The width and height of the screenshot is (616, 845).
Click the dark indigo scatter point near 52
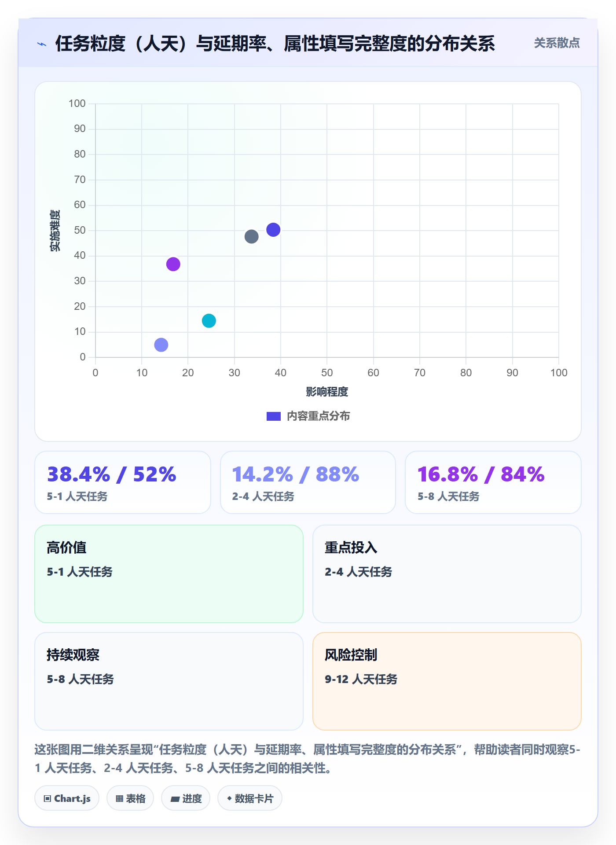click(x=273, y=230)
